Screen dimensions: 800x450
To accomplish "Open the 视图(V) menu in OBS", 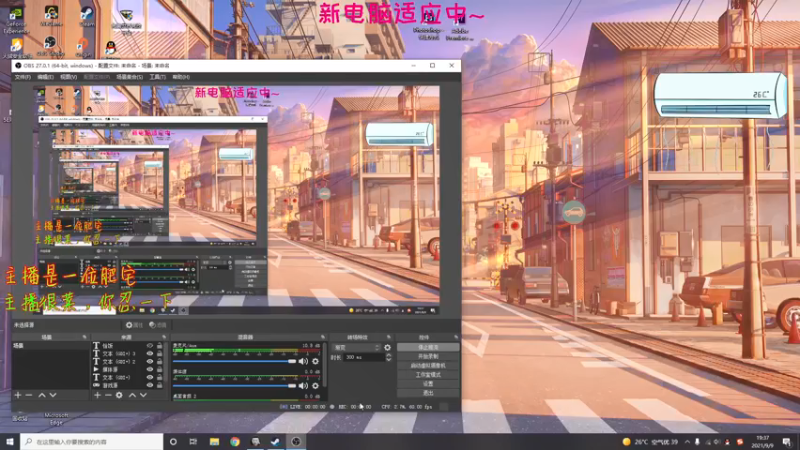I will [68, 77].
